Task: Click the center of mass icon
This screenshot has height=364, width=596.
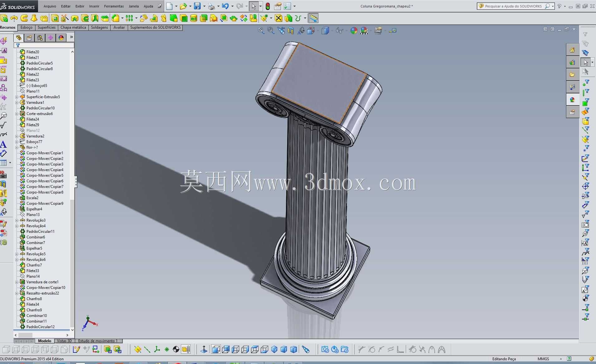Action: [176, 349]
